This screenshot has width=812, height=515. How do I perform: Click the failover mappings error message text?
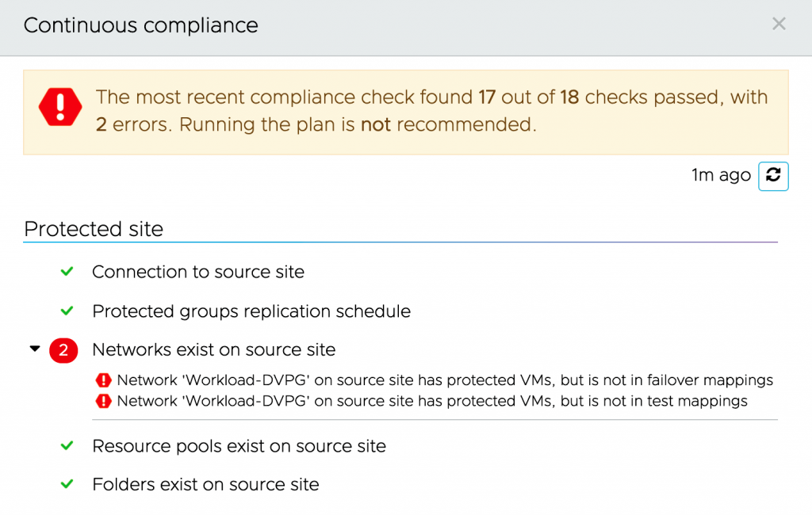pos(445,380)
